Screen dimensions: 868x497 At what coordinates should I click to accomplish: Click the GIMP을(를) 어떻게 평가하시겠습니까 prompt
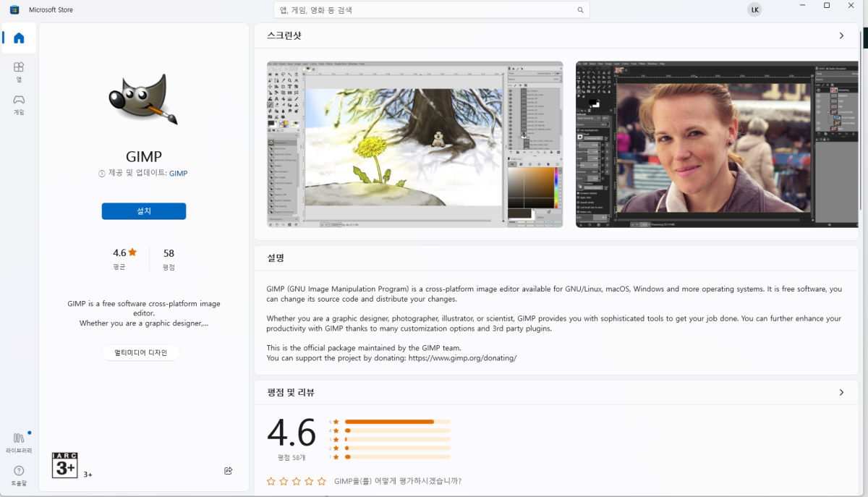tap(398, 481)
